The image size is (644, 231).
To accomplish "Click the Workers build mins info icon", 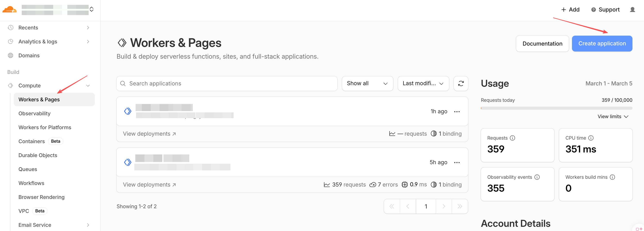I will tap(612, 177).
